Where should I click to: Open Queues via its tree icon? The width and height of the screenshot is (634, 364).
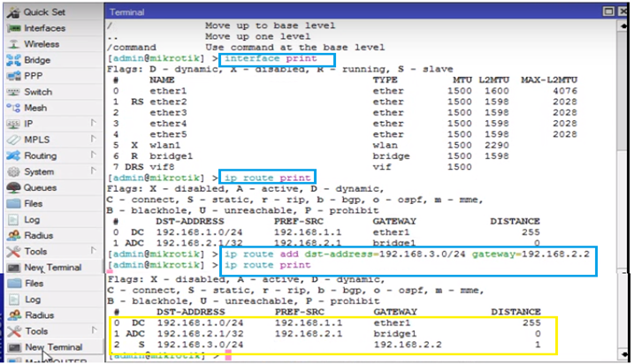pos(13,187)
